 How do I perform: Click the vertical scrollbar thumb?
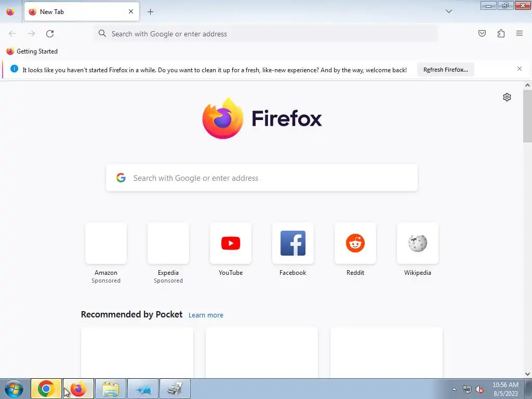pos(527,116)
